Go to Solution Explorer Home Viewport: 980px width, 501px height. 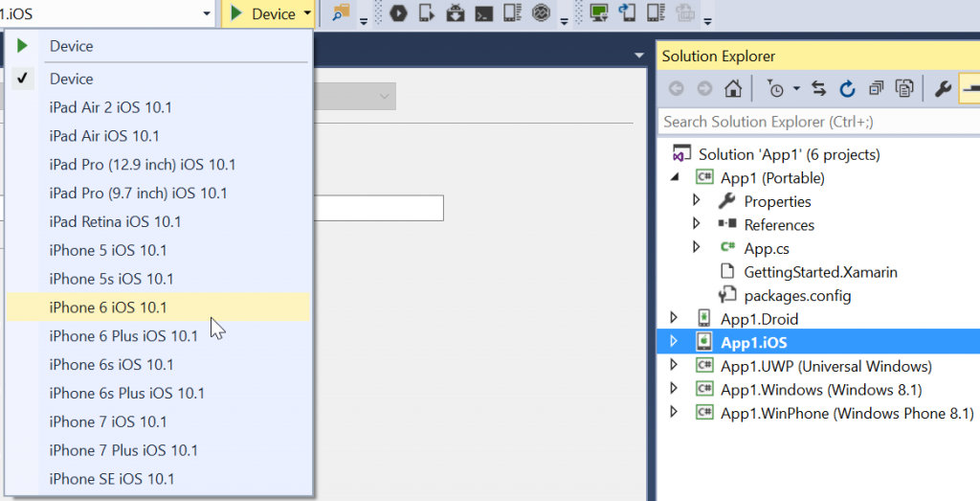pos(733,89)
